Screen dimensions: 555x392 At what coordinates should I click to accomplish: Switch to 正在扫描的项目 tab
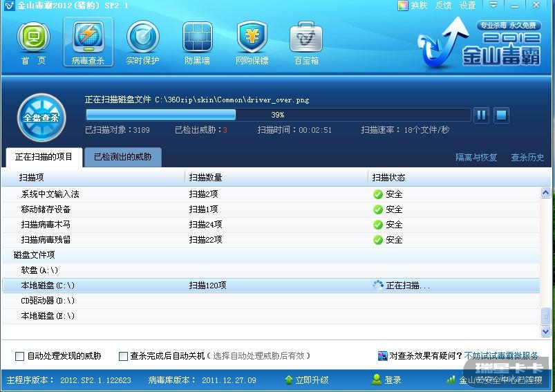tap(44, 157)
